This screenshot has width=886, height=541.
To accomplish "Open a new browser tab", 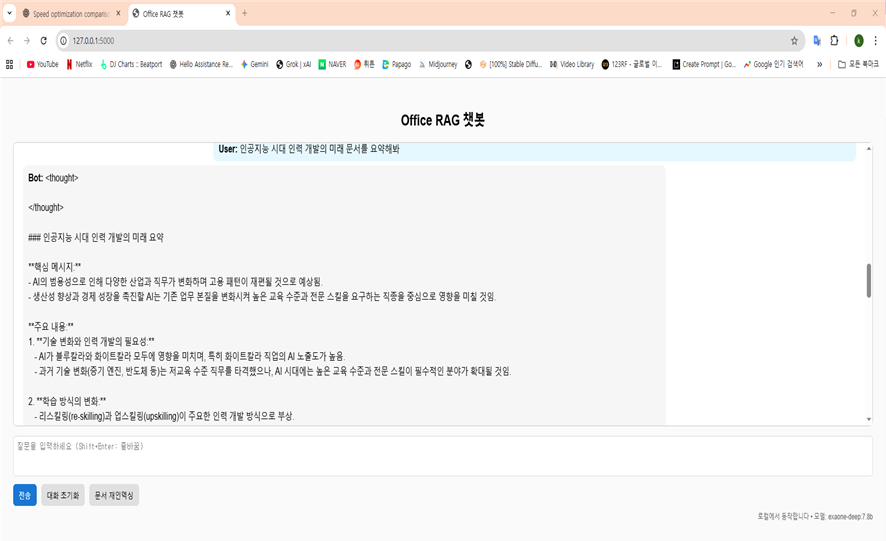I will pos(245,13).
